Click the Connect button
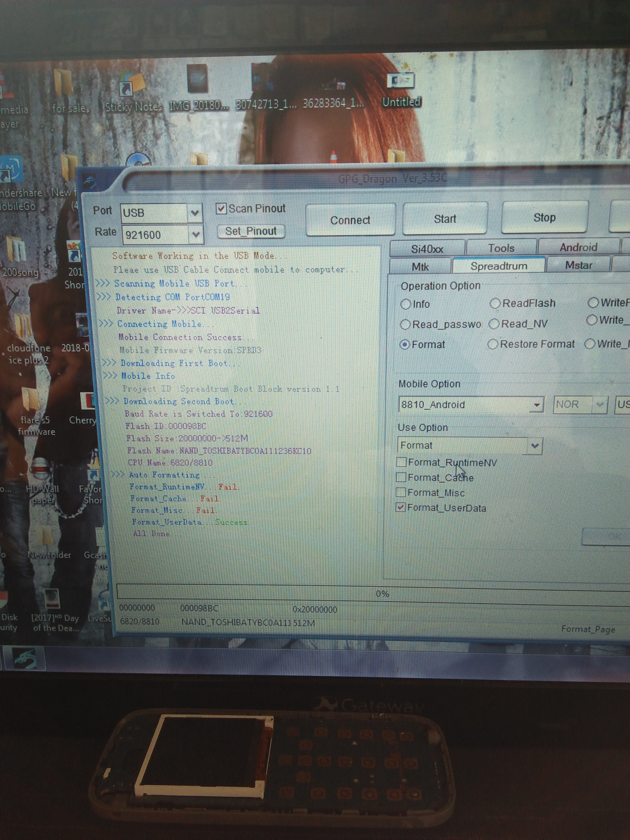The image size is (630, 840). click(350, 220)
